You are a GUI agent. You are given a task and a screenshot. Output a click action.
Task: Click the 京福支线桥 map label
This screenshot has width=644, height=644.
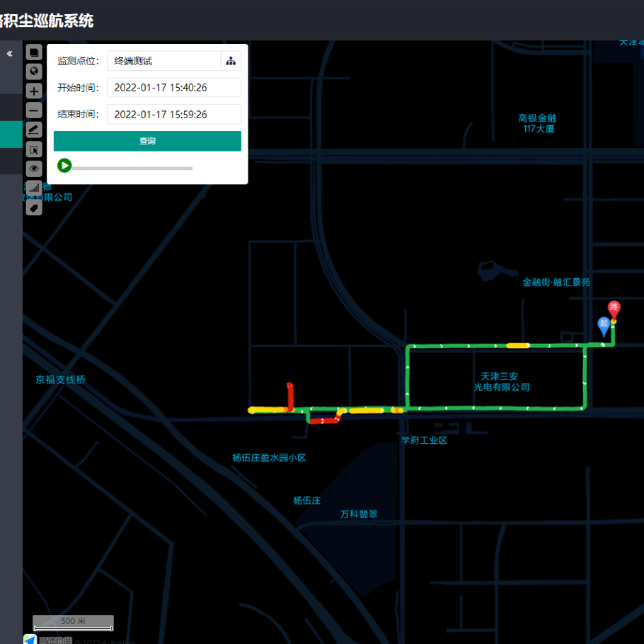coord(60,379)
